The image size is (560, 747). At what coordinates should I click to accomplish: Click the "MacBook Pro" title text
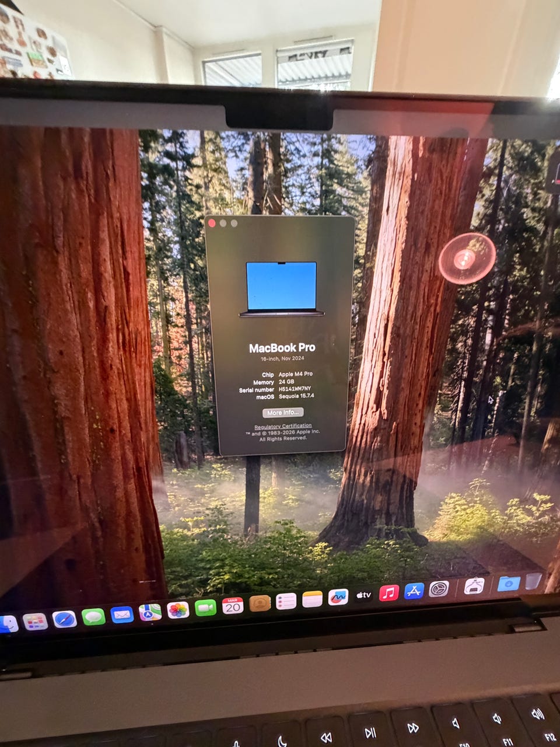[x=282, y=348]
